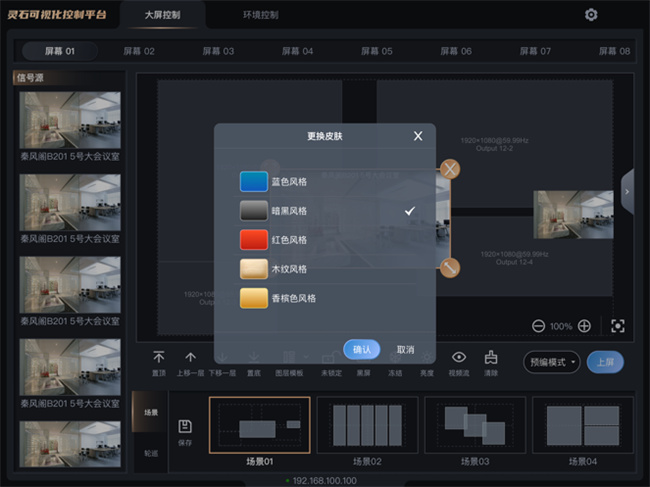Select the 场景01 layout thumbnail
The width and height of the screenshot is (650, 487).
coord(260,425)
